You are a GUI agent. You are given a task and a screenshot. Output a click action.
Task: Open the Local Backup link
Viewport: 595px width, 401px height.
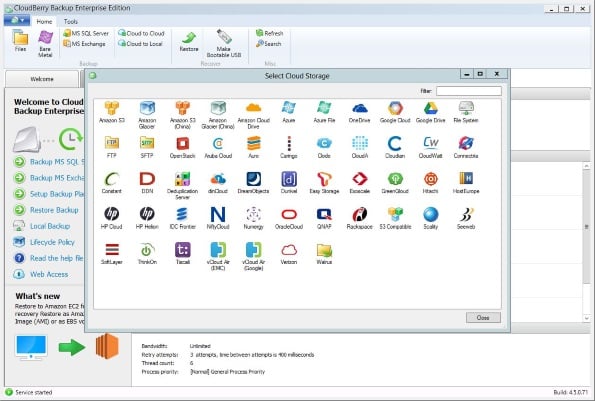[50, 226]
